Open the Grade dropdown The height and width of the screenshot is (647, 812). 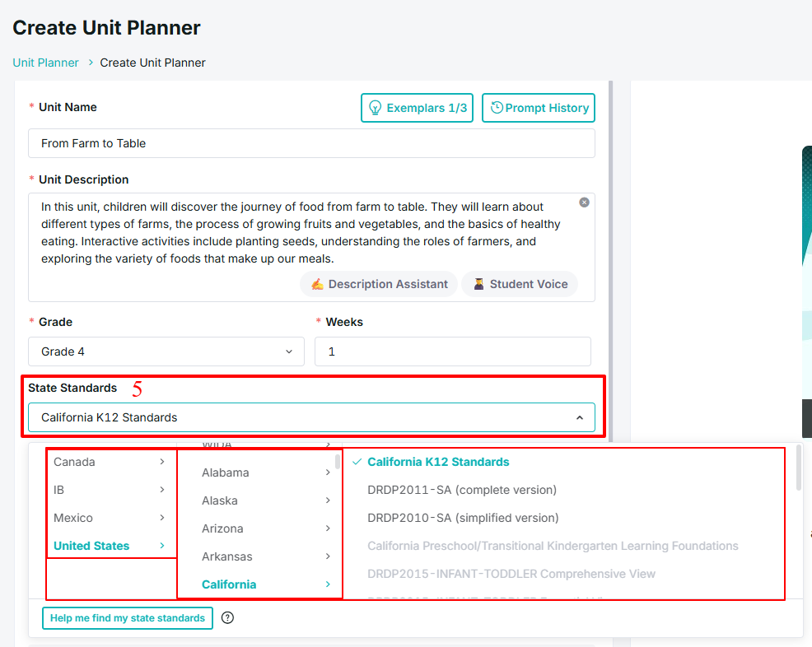tap(166, 351)
